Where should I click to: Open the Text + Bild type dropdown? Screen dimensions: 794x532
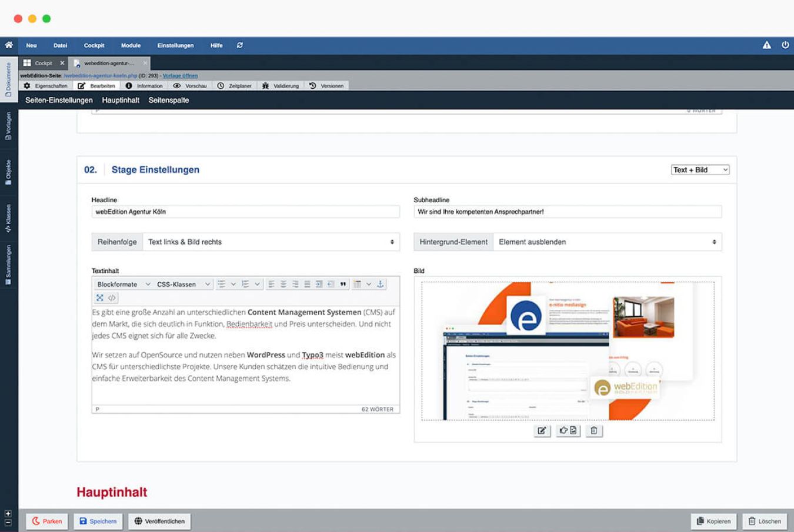pos(700,170)
